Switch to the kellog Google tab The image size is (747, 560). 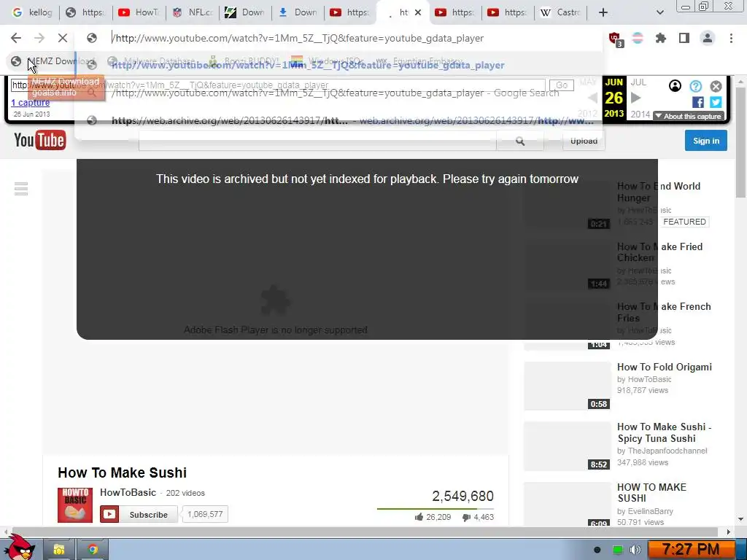[32, 12]
